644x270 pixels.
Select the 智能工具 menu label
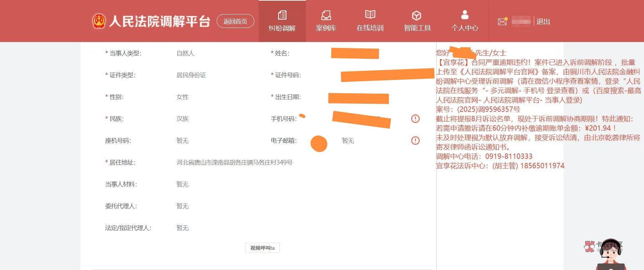point(417,28)
